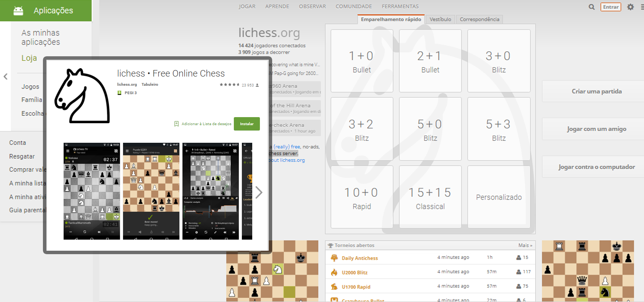
Task: Open the Lichess TV screenshot thumbnail
Action: pyautogui.click(x=92, y=191)
